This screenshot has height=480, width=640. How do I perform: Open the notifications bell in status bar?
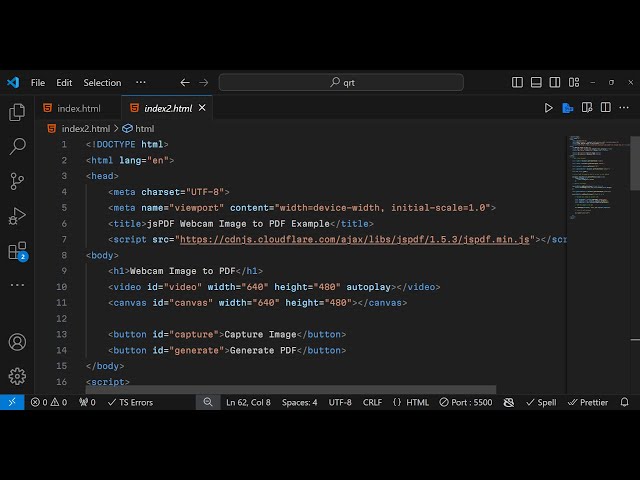coord(626,402)
